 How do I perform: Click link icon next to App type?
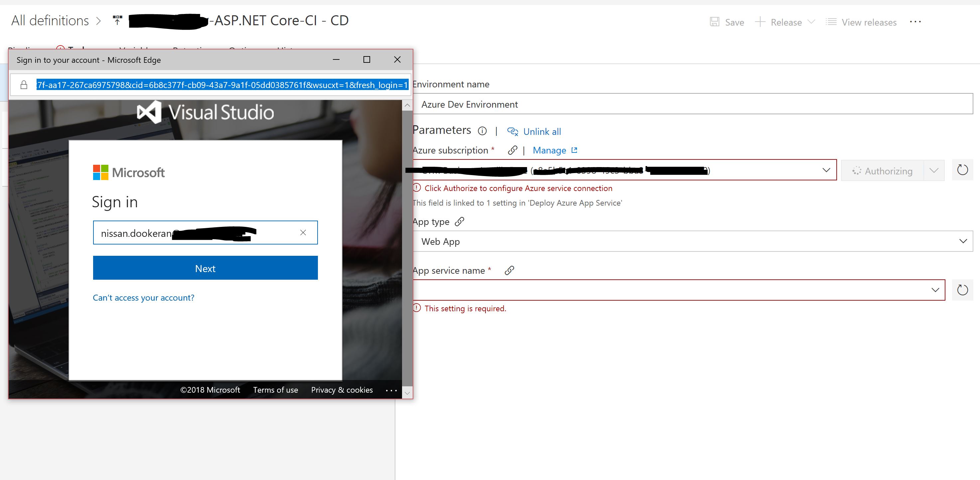coord(460,221)
